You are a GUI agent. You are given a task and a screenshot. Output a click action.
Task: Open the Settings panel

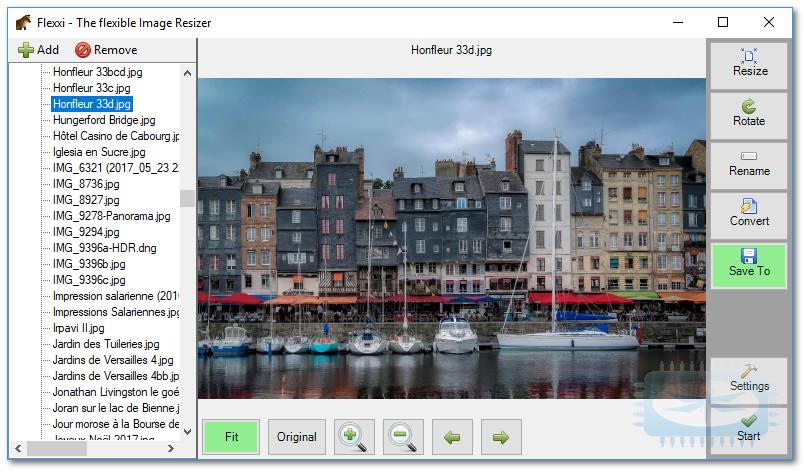749,380
